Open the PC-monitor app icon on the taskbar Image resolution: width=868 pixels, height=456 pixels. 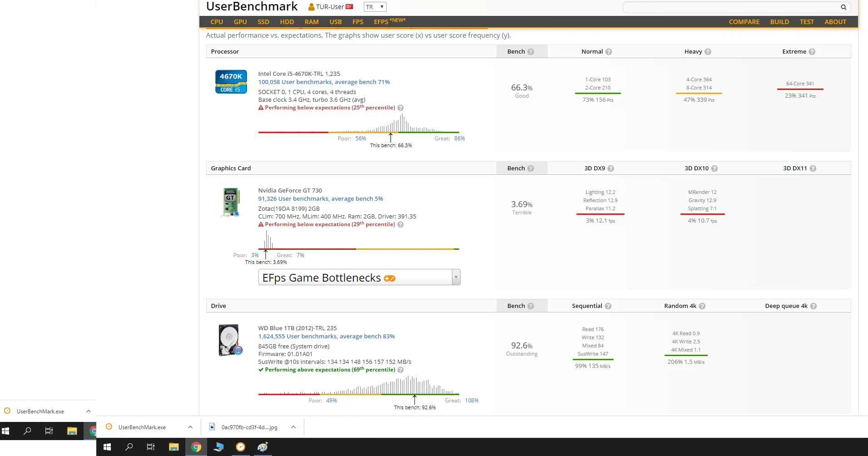[x=218, y=447]
